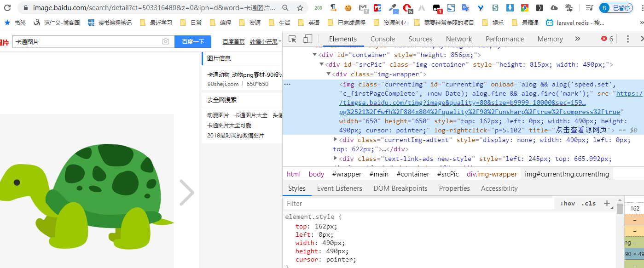Open the color picker eyedropper extension

pyautogui.click(x=393, y=8)
